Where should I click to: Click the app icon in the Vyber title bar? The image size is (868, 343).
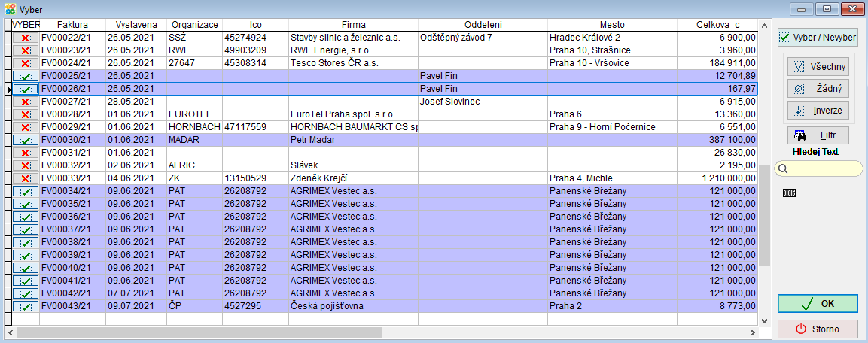point(10,9)
